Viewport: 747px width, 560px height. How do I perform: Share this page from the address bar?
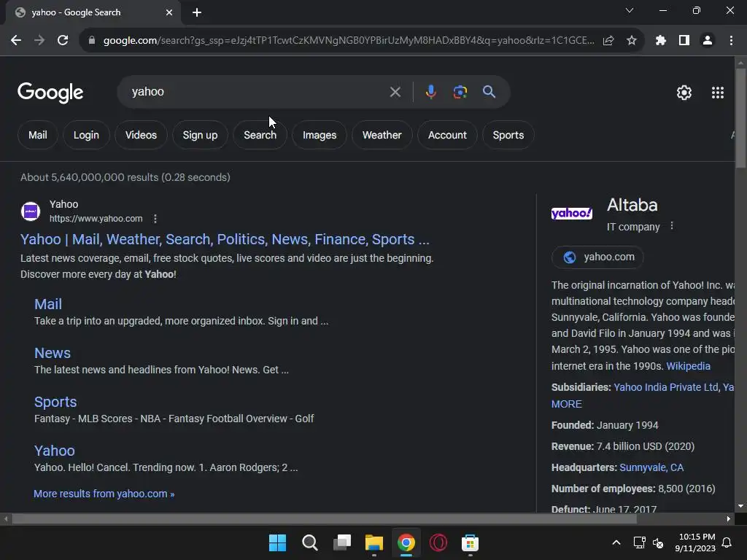pos(608,41)
